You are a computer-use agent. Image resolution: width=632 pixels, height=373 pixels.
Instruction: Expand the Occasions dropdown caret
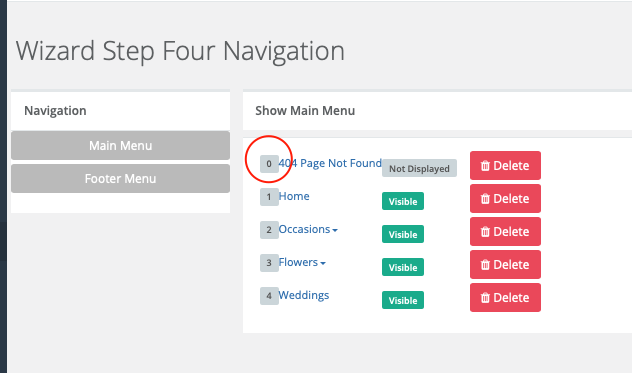pos(335,230)
